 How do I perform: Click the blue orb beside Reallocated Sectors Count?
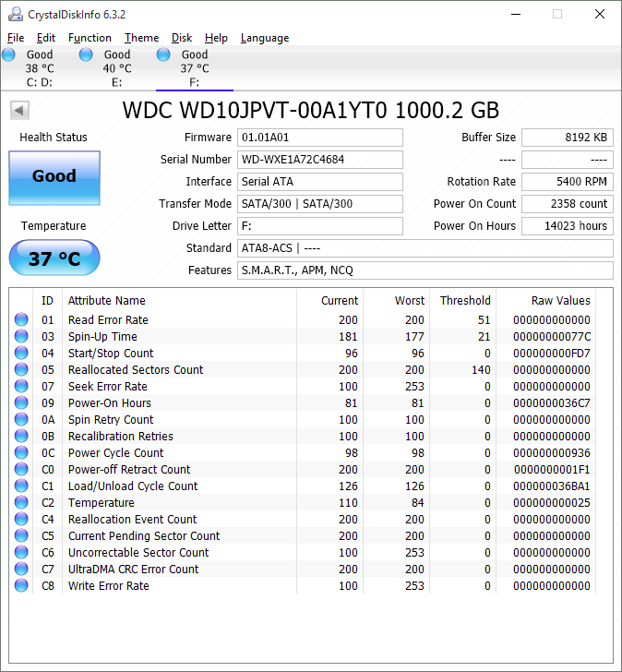(21, 369)
